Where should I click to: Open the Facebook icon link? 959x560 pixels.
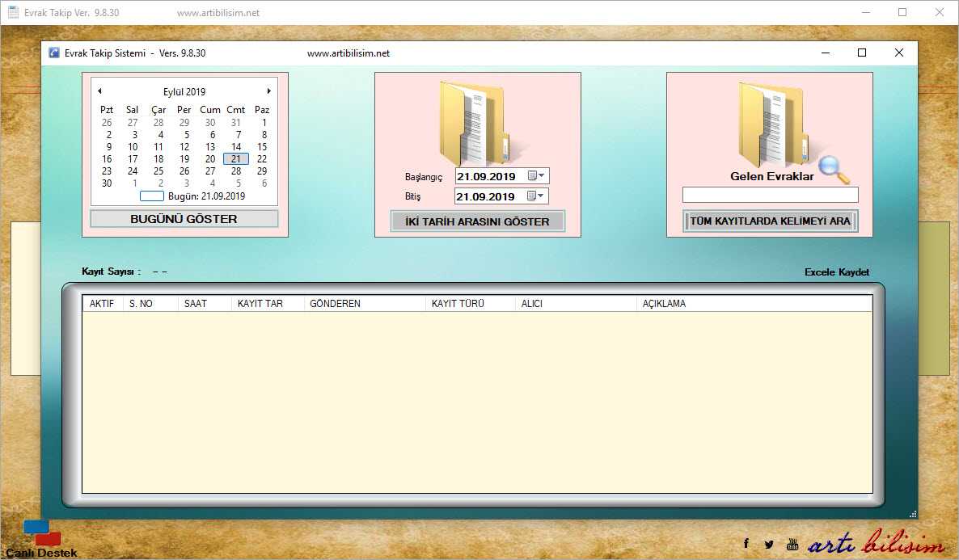746,544
